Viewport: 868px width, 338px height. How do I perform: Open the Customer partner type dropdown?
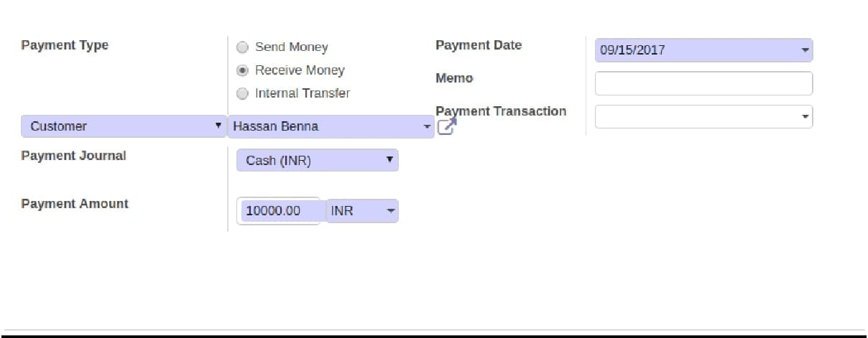(x=124, y=126)
